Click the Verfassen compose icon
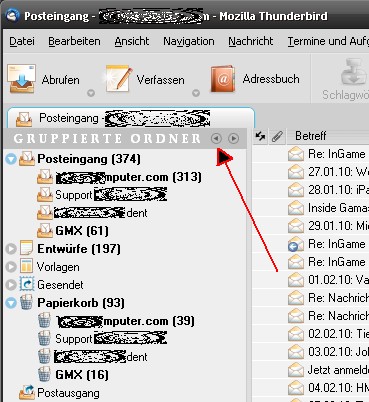The image size is (369, 402). pos(119,79)
